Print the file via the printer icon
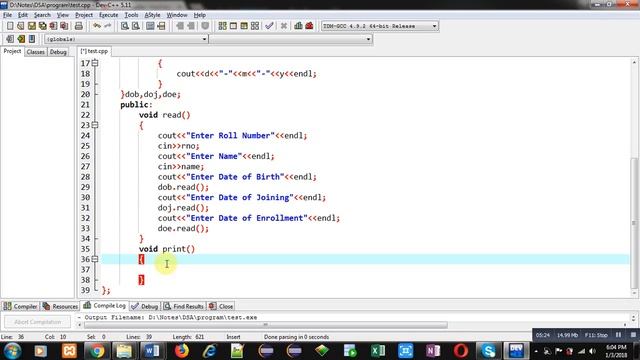This screenshot has width=640, height=360. coord(79,26)
